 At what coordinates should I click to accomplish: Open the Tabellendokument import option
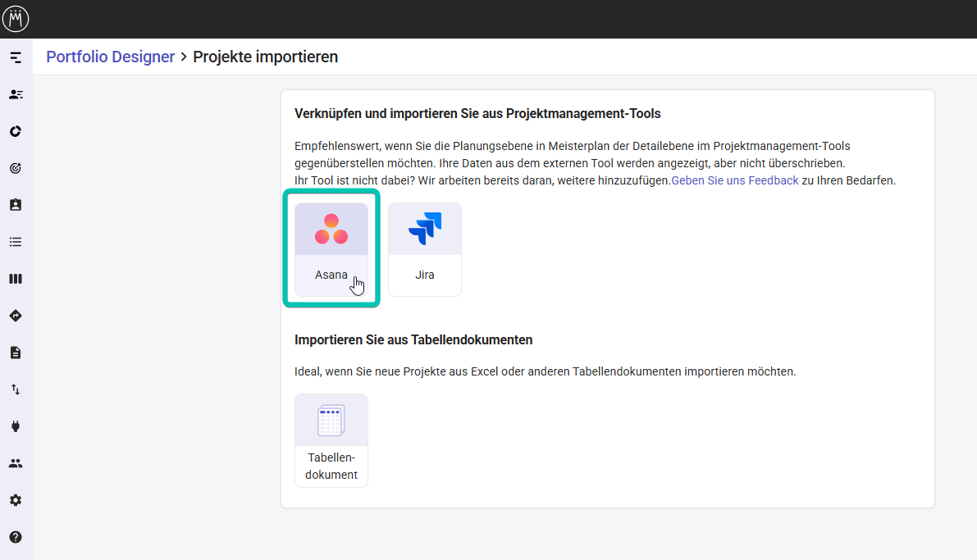331,439
